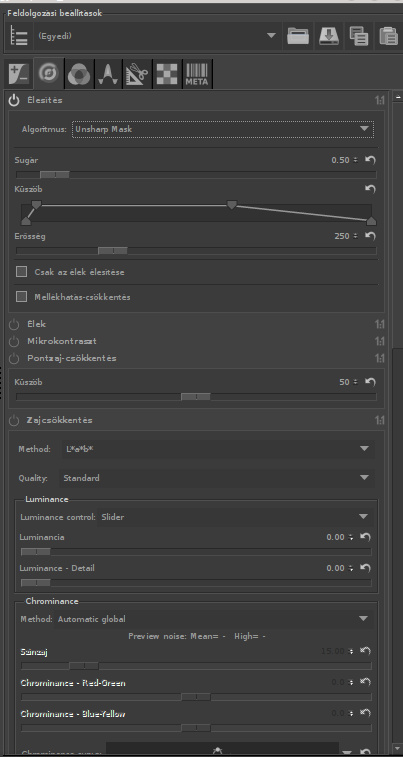This screenshot has width=403, height=757.
Task: Open the Raw tab with checker pattern icon
Action: click(167, 74)
